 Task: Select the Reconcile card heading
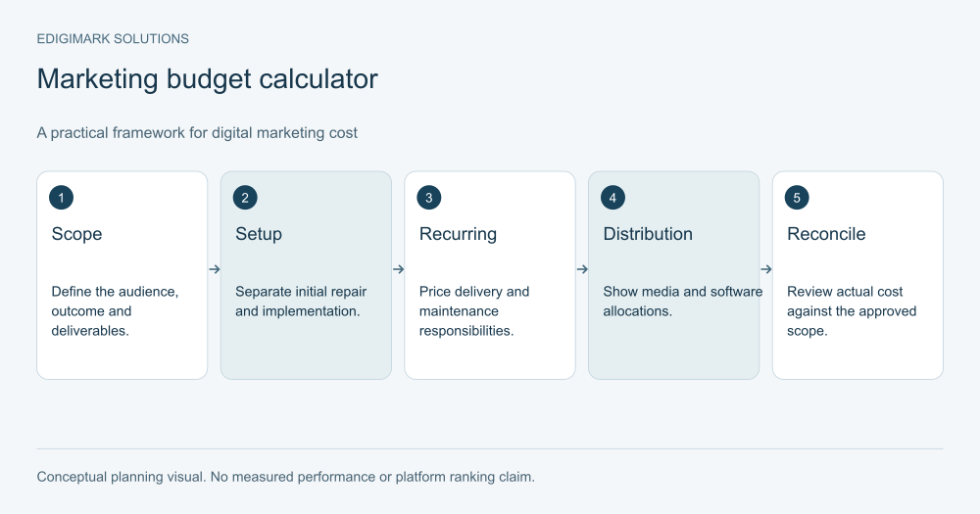click(x=826, y=234)
